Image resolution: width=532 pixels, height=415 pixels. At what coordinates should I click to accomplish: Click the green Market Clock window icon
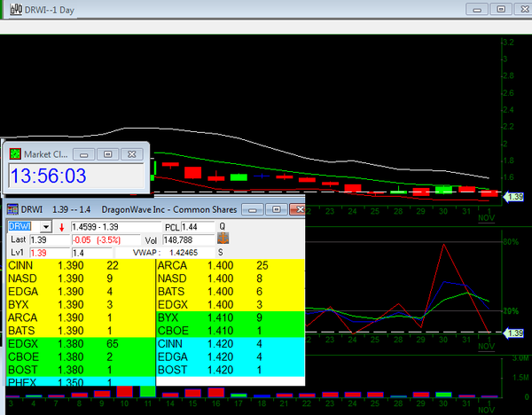[15, 153]
